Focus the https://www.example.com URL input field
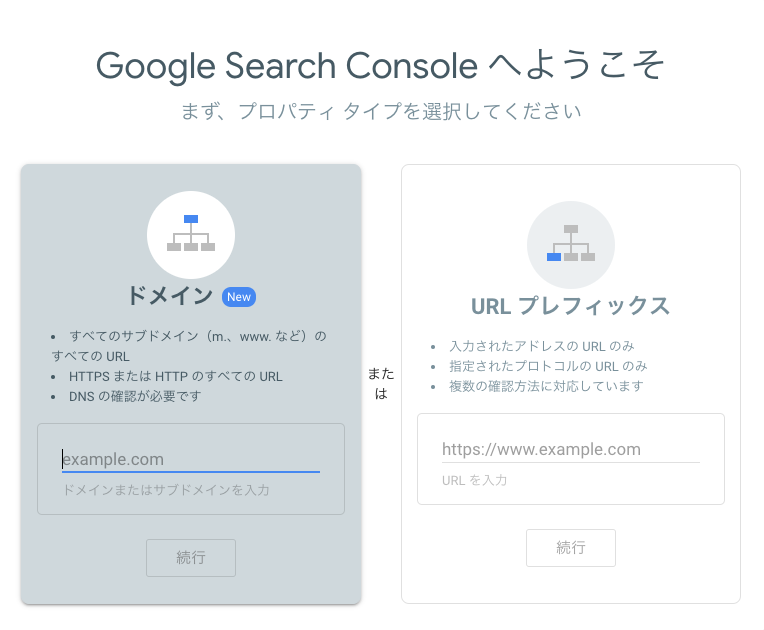This screenshot has height=630, width=764. pyautogui.click(x=571, y=449)
